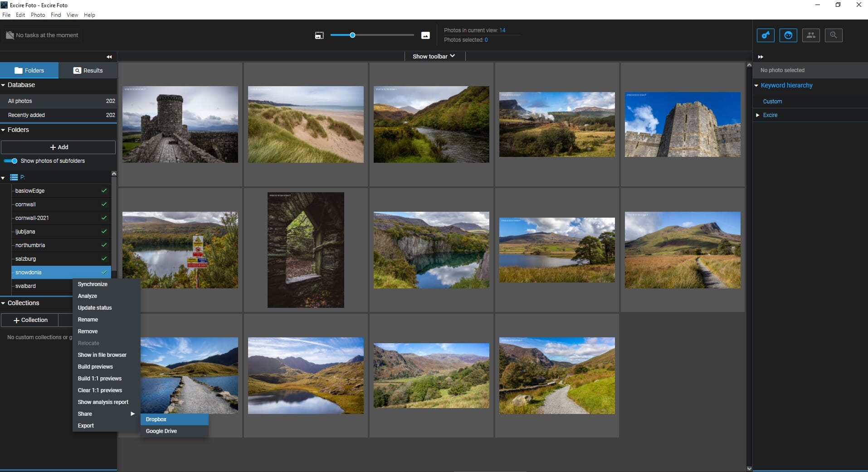This screenshot has height=472, width=868.
Task: Collapse the Folders section
Action: point(3,130)
